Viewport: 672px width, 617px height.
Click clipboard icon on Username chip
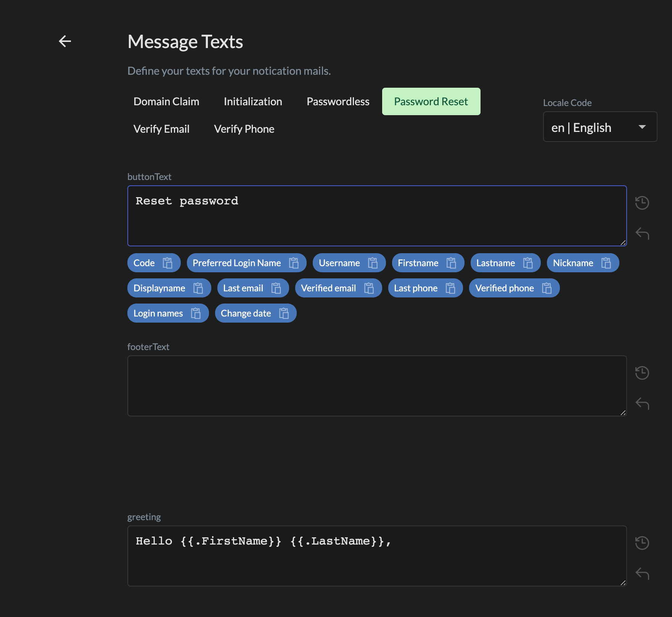[373, 263]
